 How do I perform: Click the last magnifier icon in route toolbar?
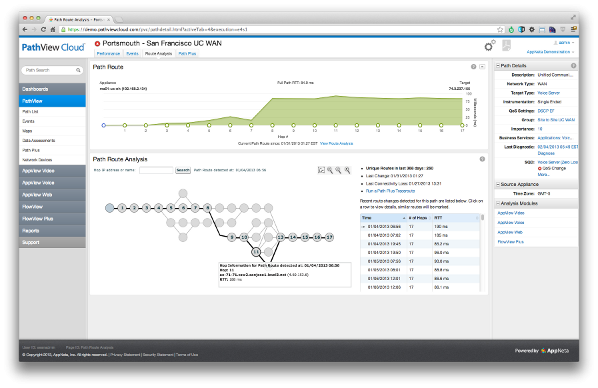[347, 170]
